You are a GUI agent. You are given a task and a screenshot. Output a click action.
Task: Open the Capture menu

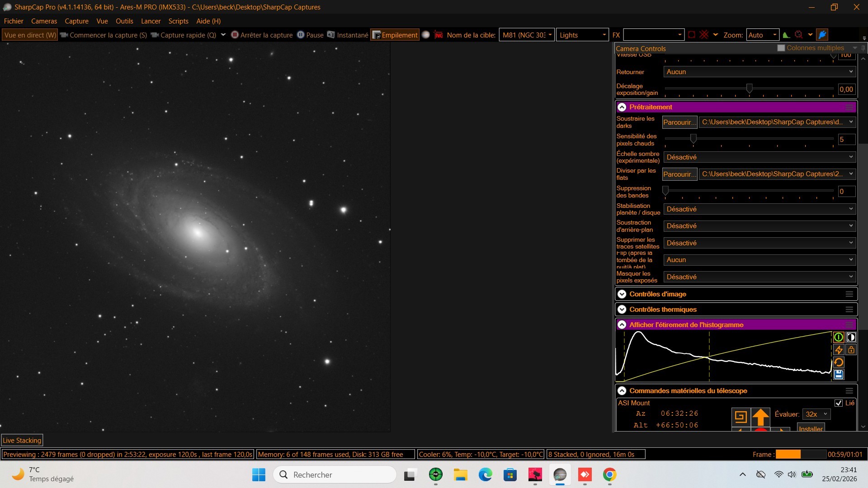[76, 21]
